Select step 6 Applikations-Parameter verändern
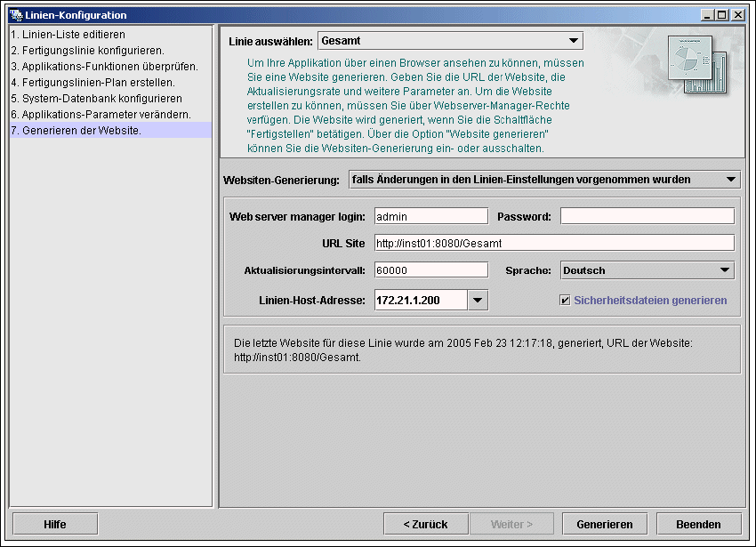Screen dimensions: 756x547 point(110,114)
